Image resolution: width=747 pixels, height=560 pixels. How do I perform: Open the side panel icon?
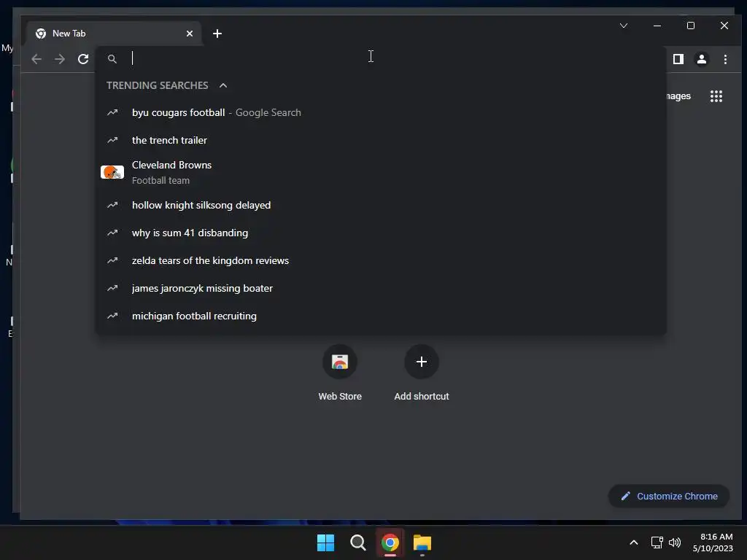click(x=678, y=59)
